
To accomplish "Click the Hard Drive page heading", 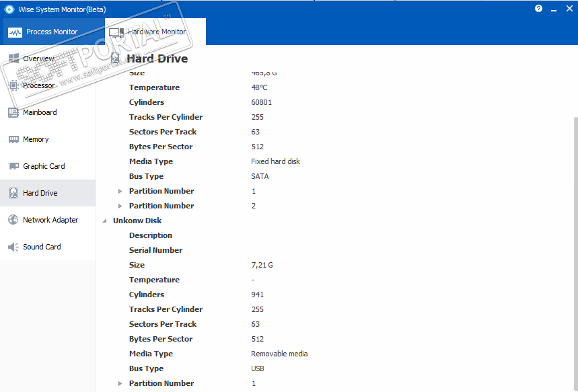I will (x=157, y=58).
